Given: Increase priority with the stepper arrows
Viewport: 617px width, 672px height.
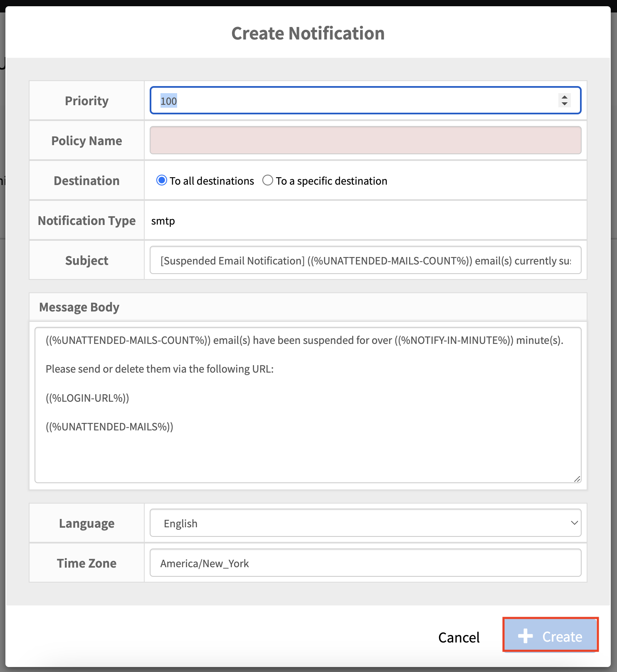Looking at the screenshot, I should point(564,97).
